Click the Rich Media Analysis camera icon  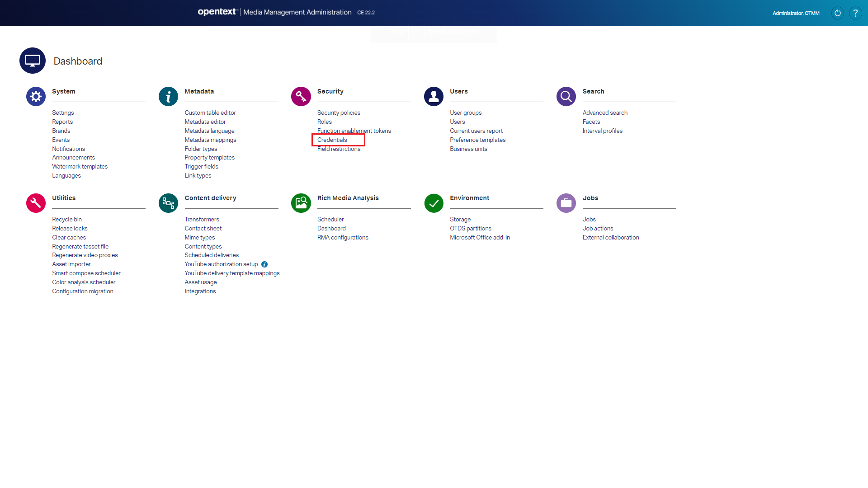click(x=300, y=203)
